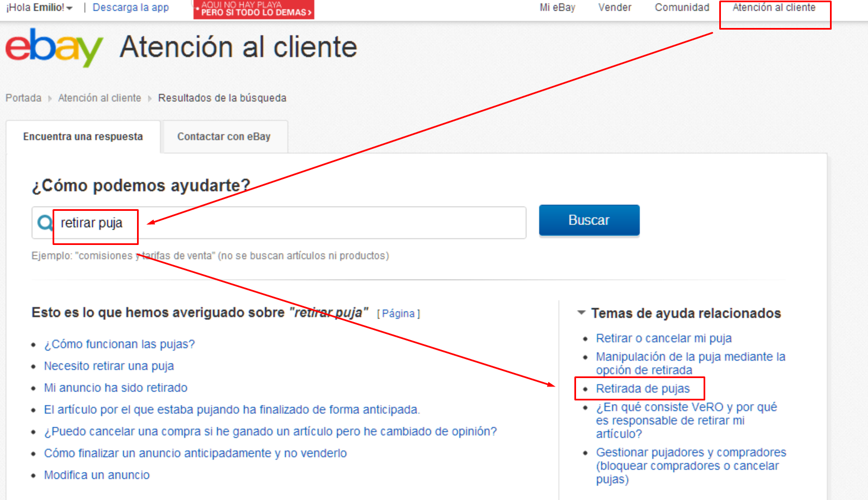Click the Buscar button

coord(589,220)
